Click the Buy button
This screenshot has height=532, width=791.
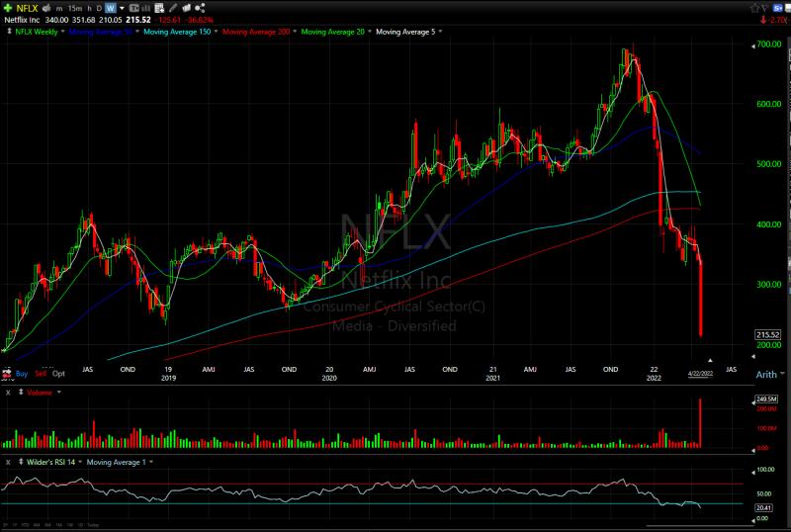[22, 374]
